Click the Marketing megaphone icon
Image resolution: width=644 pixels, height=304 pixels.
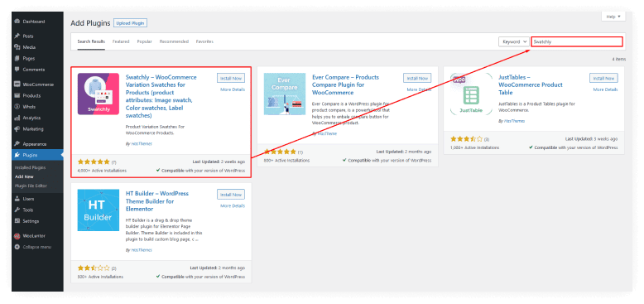pos(17,128)
